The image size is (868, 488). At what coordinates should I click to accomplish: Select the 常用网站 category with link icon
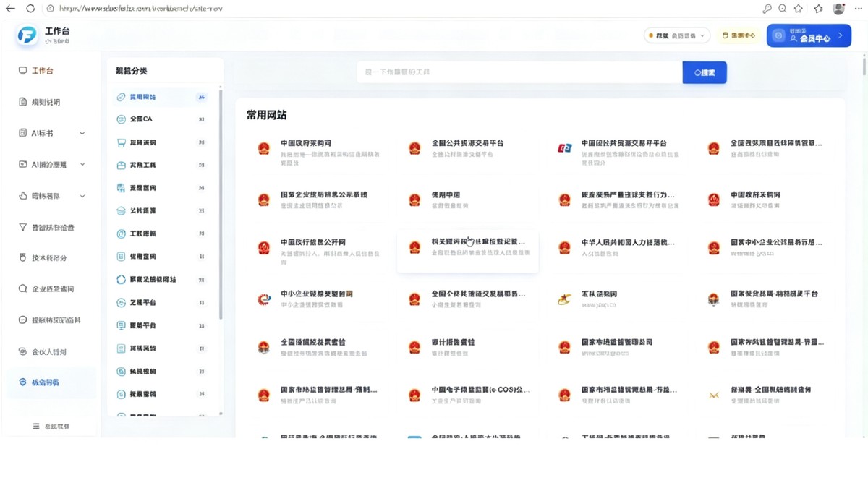(x=162, y=97)
